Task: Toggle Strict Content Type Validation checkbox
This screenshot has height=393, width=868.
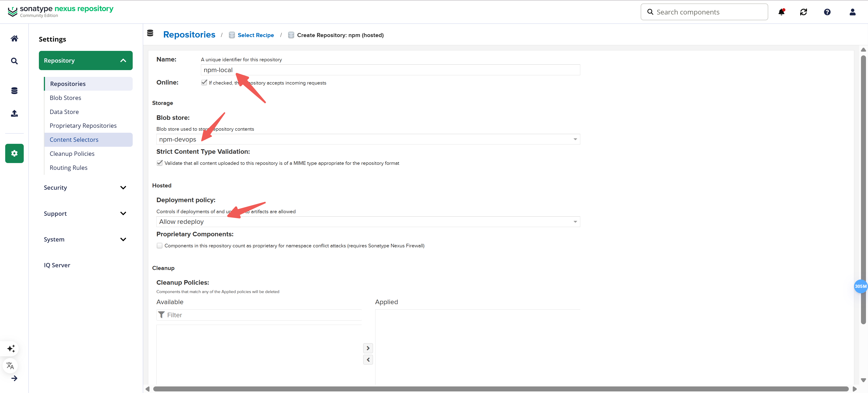Action: tap(160, 163)
